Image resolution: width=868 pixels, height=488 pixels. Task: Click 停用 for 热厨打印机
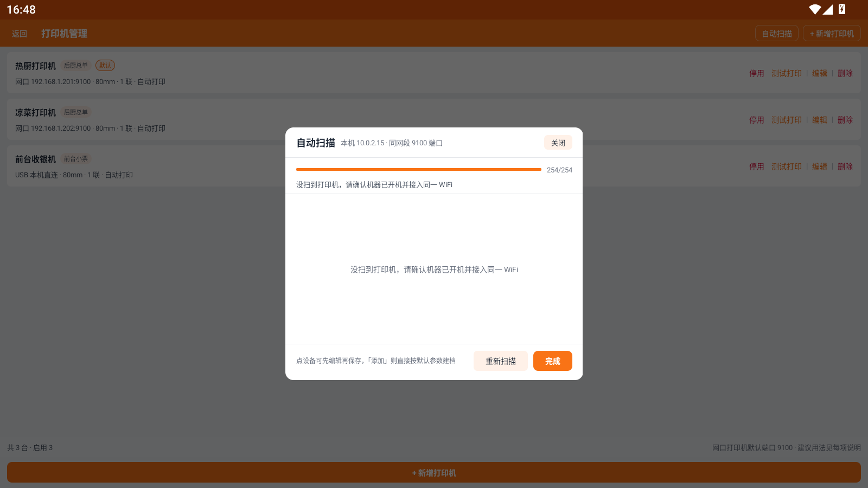point(756,73)
